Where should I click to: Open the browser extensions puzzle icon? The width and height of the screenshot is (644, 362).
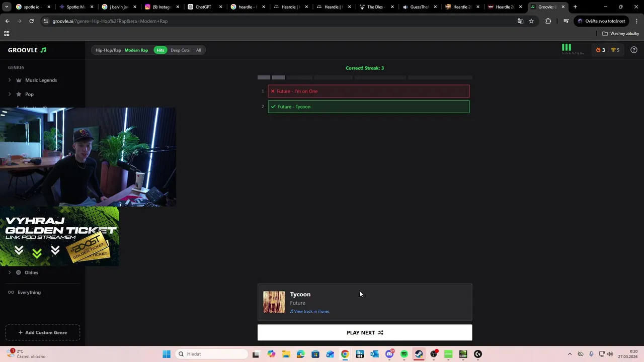point(548,21)
